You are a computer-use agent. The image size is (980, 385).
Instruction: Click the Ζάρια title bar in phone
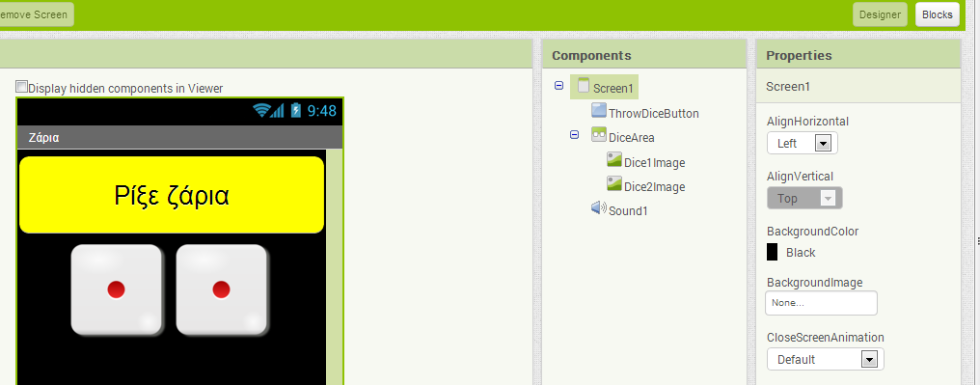pos(180,137)
